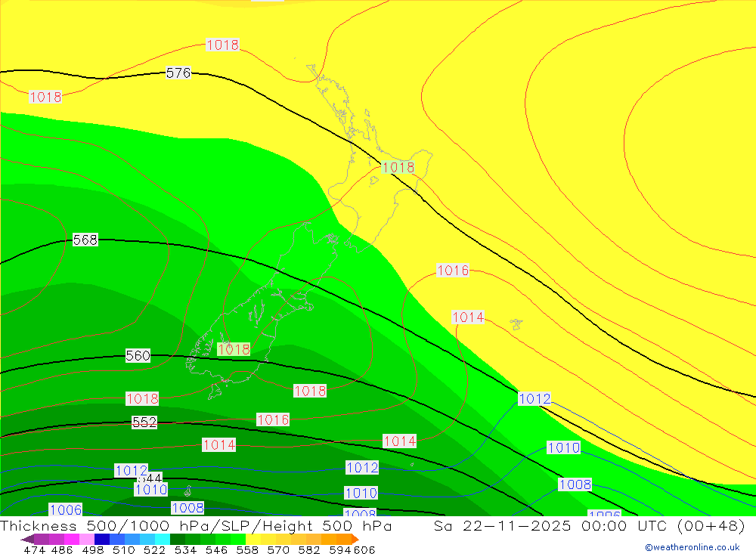Click the legend value 474
Screen dimensions: 756x554
pos(34,550)
